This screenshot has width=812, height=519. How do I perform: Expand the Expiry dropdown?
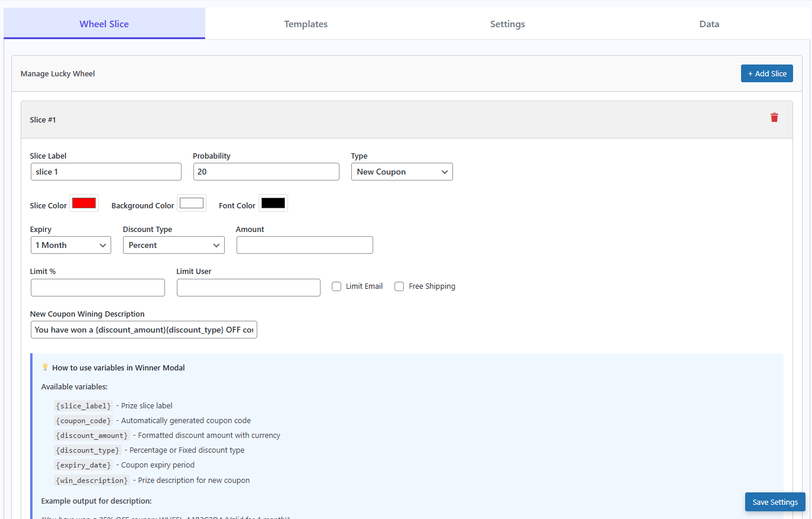[x=70, y=245]
